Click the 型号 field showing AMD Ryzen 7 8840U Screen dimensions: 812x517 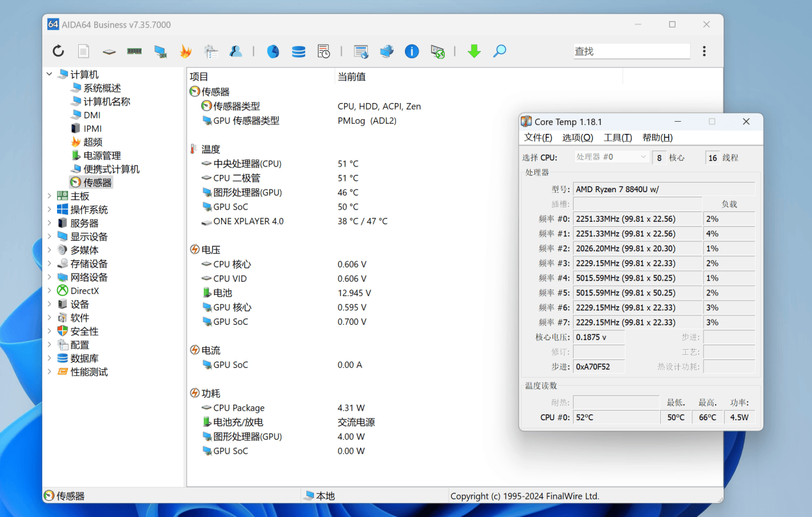[664, 189]
